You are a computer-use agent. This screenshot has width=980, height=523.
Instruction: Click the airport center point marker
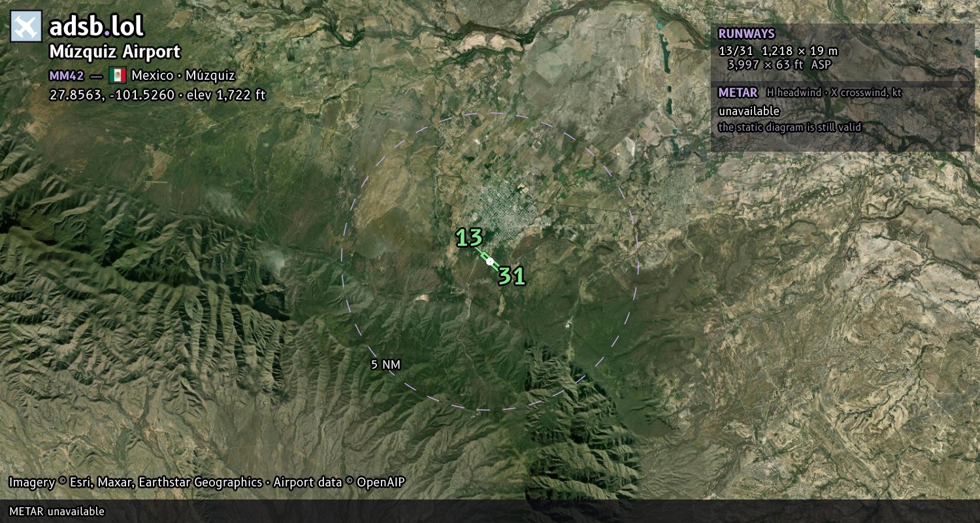click(490, 261)
